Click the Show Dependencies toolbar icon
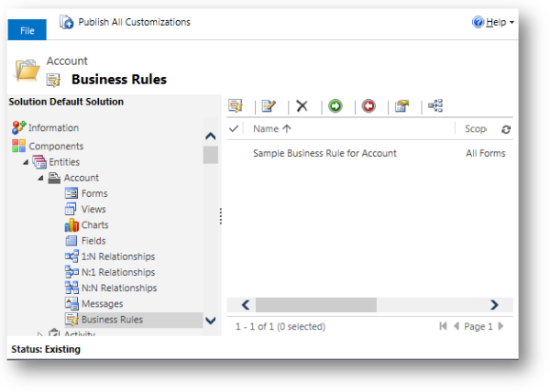This screenshot has height=392, width=550. click(x=401, y=106)
